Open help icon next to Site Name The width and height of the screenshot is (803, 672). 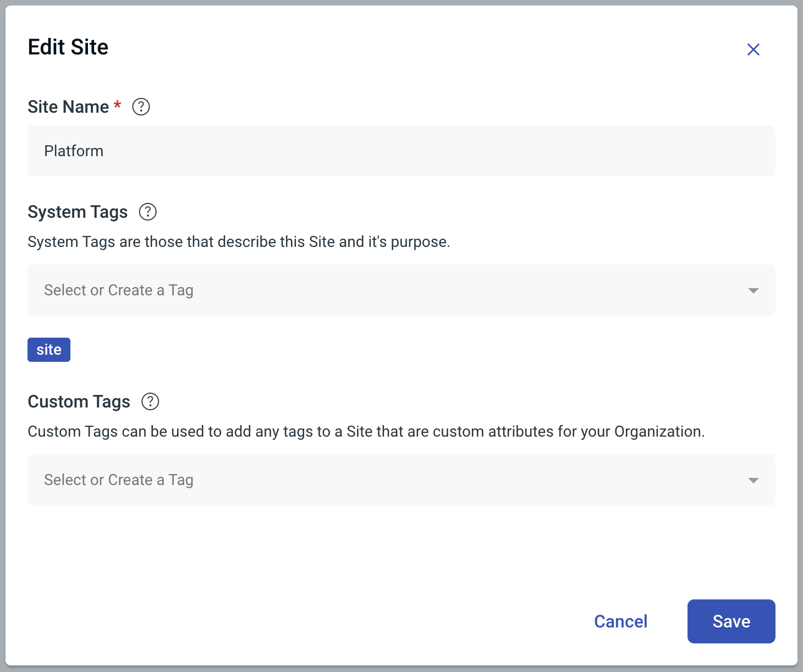click(141, 107)
